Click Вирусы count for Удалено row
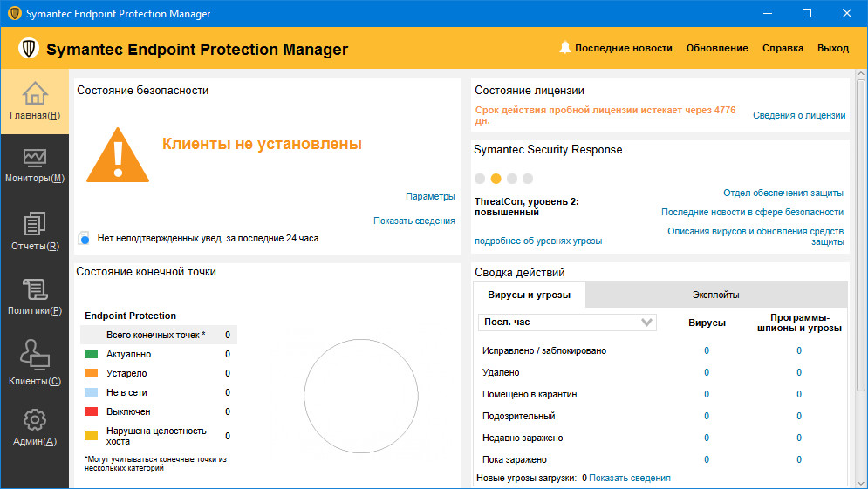This screenshot has width=868, height=489. pos(707,372)
